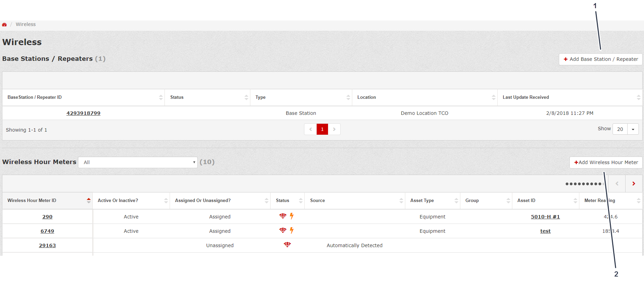Go to next page of base stations
Screen dimensions: 644x282
(x=334, y=129)
